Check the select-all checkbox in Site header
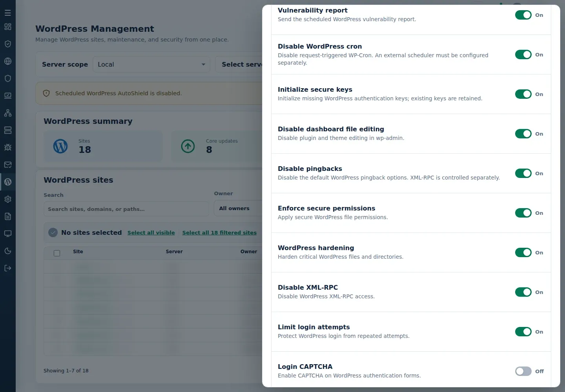Viewport: 565px width, 392px height. [x=57, y=253]
